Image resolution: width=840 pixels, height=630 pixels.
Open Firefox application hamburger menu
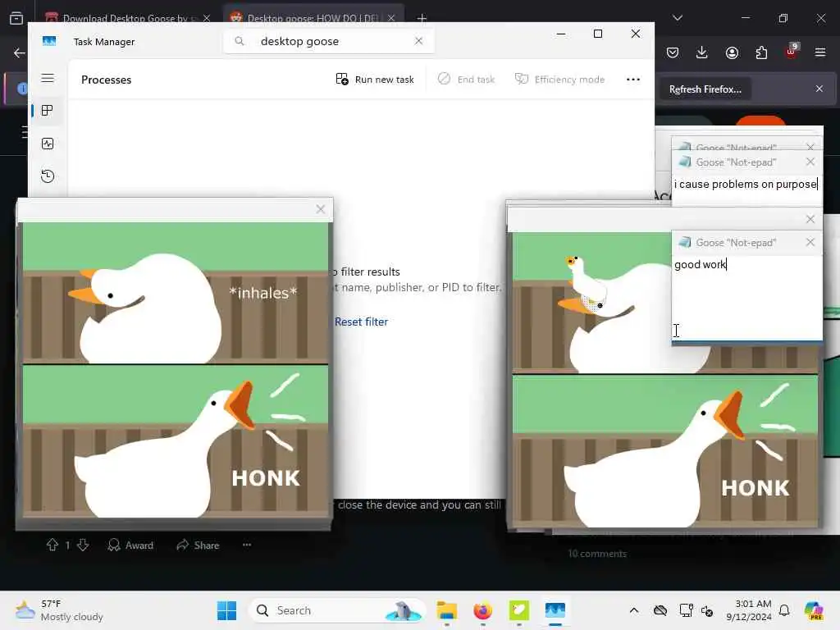[x=820, y=52]
